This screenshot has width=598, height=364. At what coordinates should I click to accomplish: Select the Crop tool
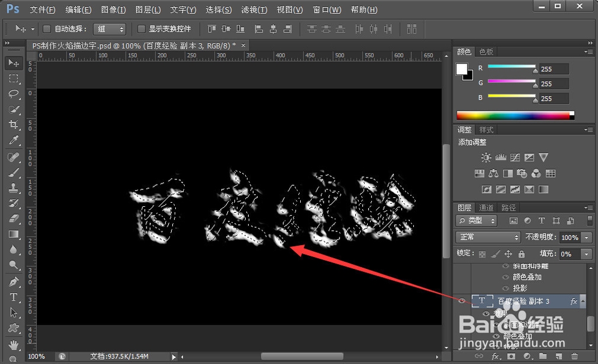click(x=14, y=125)
